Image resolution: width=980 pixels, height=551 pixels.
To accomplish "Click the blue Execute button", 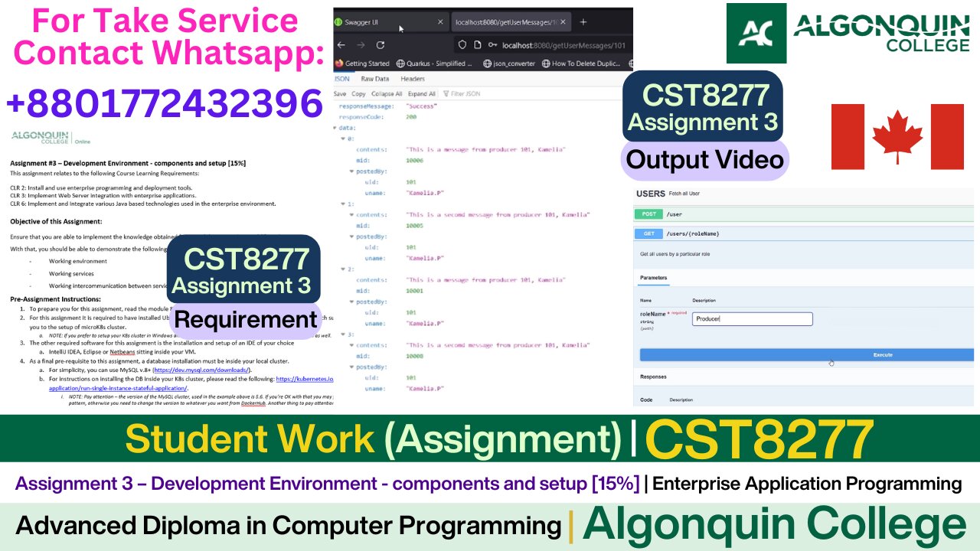I will click(x=806, y=355).
